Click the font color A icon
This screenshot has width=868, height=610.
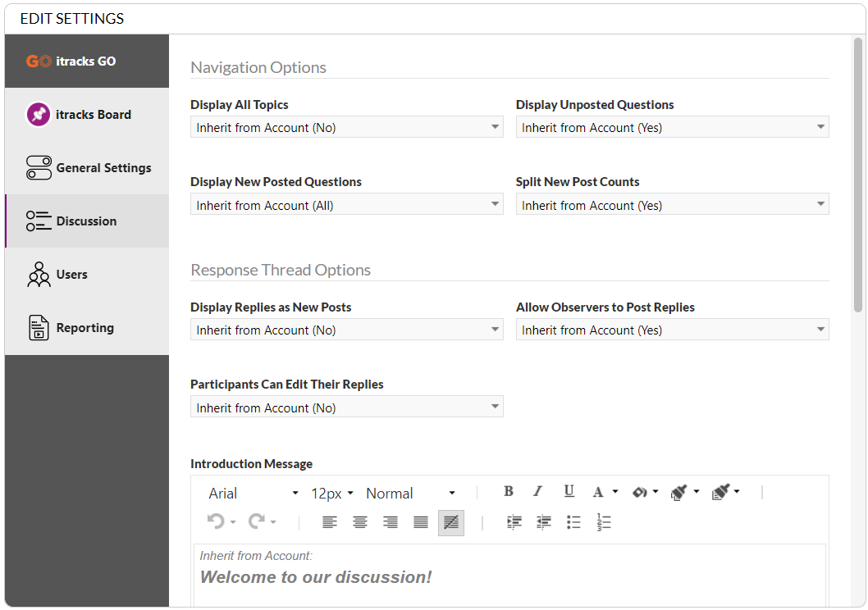[598, 492]
